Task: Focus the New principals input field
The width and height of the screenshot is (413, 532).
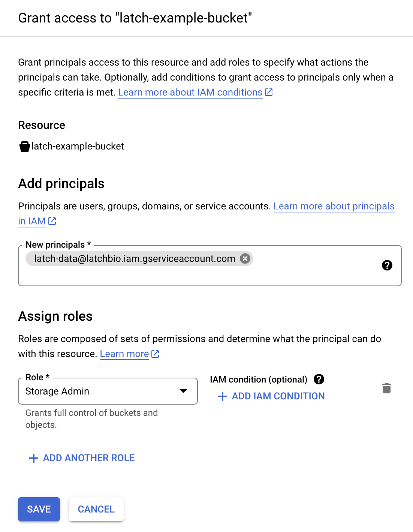Action: point(210,266)
